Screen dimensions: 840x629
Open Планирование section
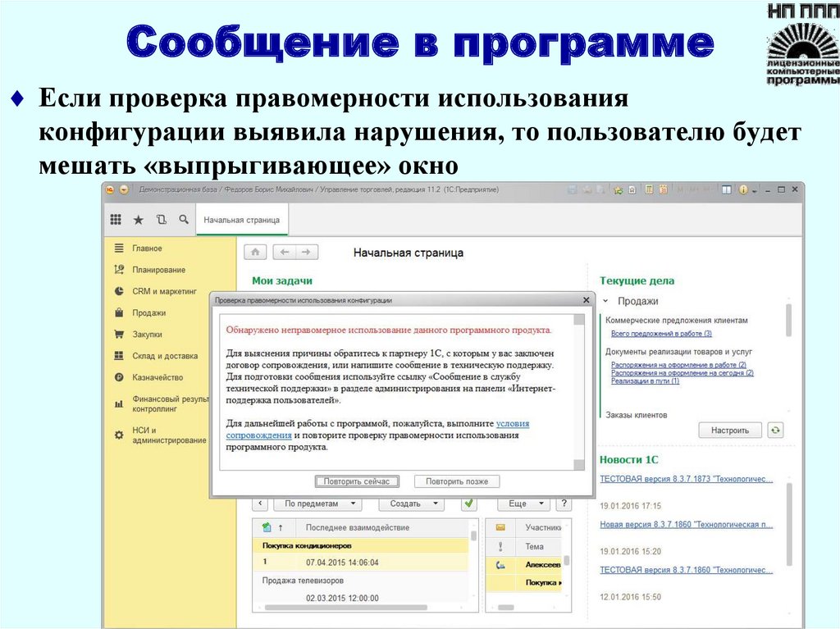(158, 270)
